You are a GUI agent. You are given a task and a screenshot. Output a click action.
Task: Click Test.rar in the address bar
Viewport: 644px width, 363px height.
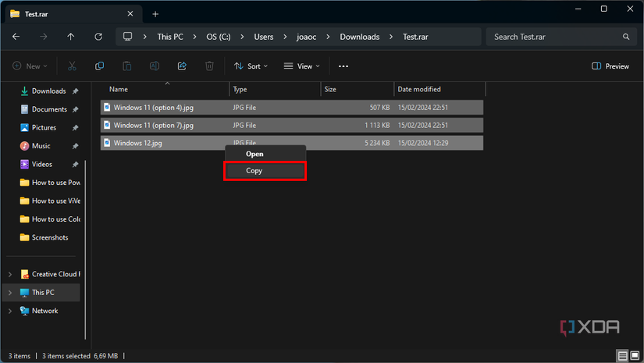415,37
